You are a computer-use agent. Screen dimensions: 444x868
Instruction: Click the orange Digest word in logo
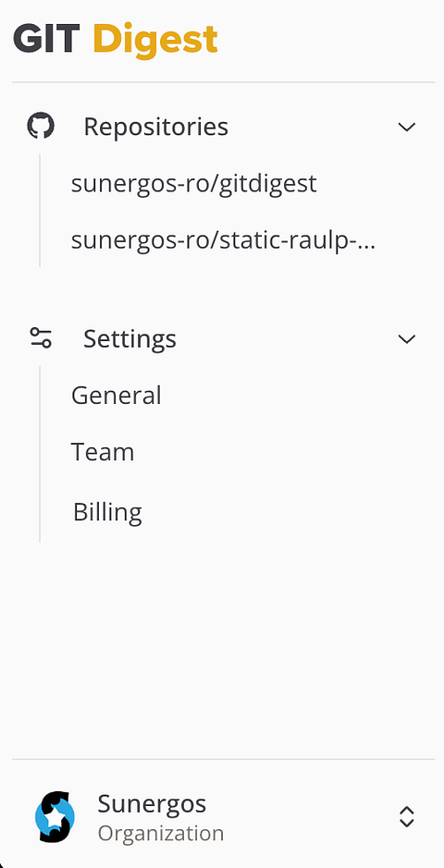tap(155, 40)
